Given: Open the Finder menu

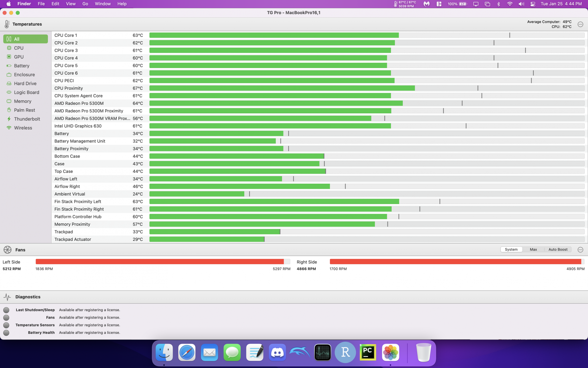Looking at the screenshot, I should tap(24, 4).
